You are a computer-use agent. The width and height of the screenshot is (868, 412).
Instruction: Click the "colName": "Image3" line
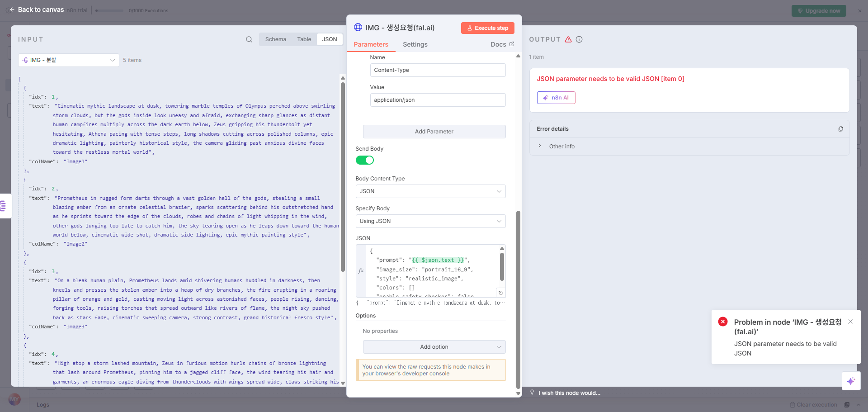(x=58, y=327)
